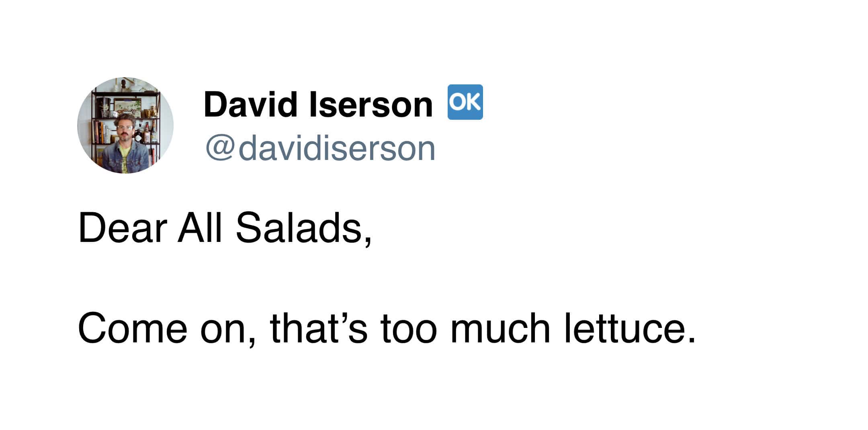Click the word 'that's' in the tweet
Screen dimensions: 868x430
coord(319,328)
